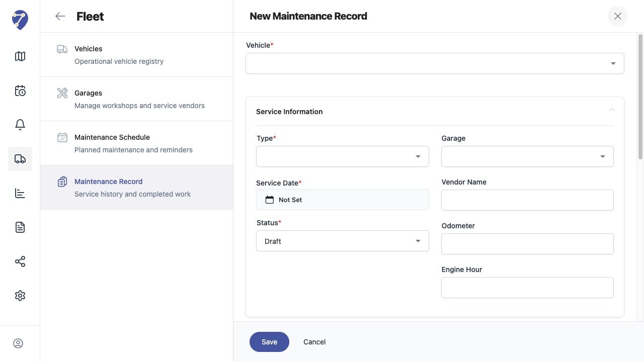This screenshot has height=362, width=644.
Task: Close the New Maintenance Record panel
Action: click(x=618, y=16)
